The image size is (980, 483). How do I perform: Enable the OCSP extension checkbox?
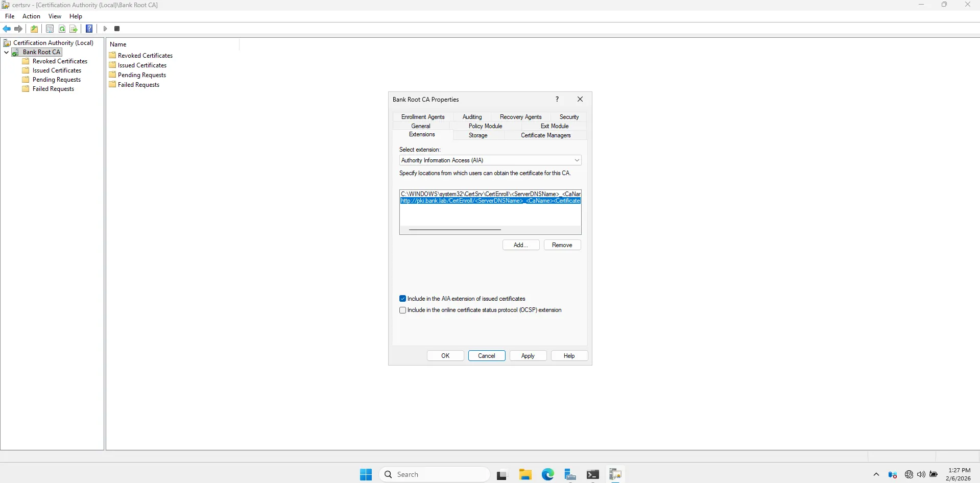pos(403,310)
